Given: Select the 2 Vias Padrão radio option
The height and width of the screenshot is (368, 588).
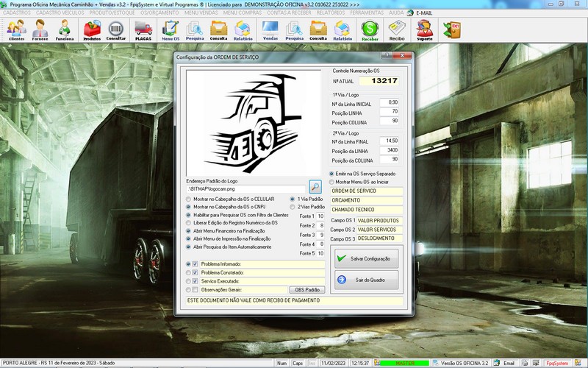Looking at the screenshot, I should tap(293, 207).
